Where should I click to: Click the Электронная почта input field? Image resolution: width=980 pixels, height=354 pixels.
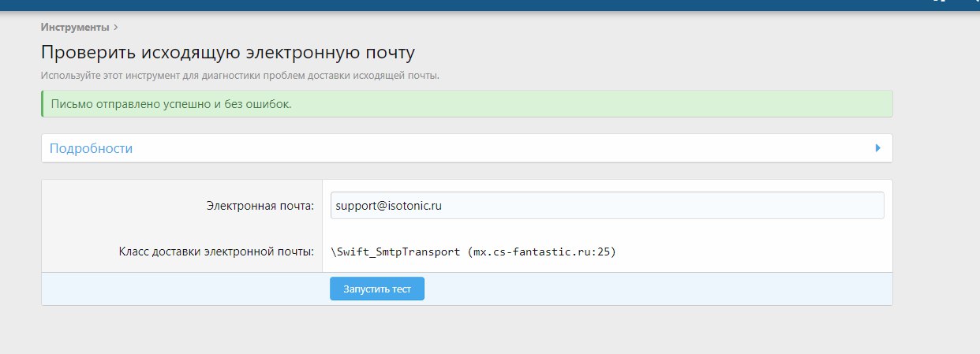pyautogui.click(x=607, y=206)
